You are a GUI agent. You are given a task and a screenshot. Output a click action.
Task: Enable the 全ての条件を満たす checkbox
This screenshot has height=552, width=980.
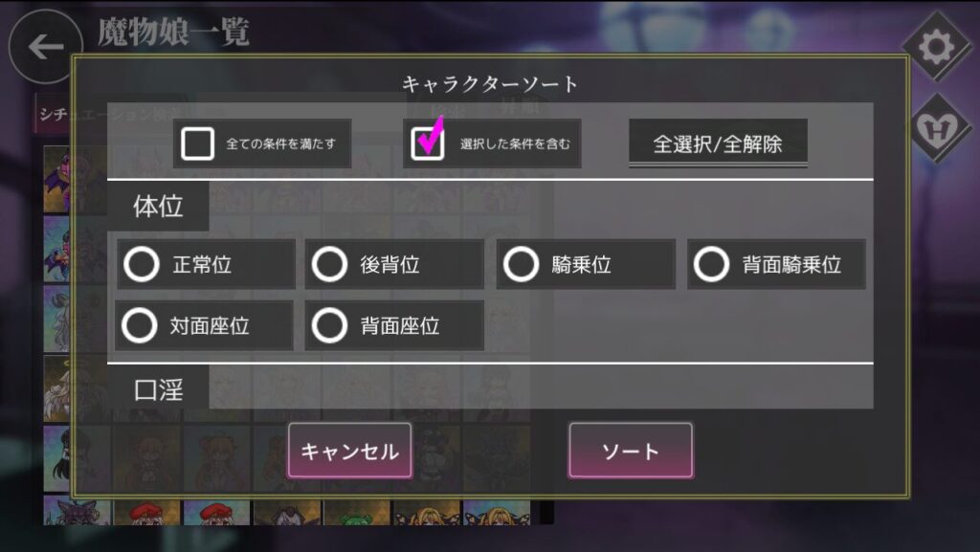point(197,144)
